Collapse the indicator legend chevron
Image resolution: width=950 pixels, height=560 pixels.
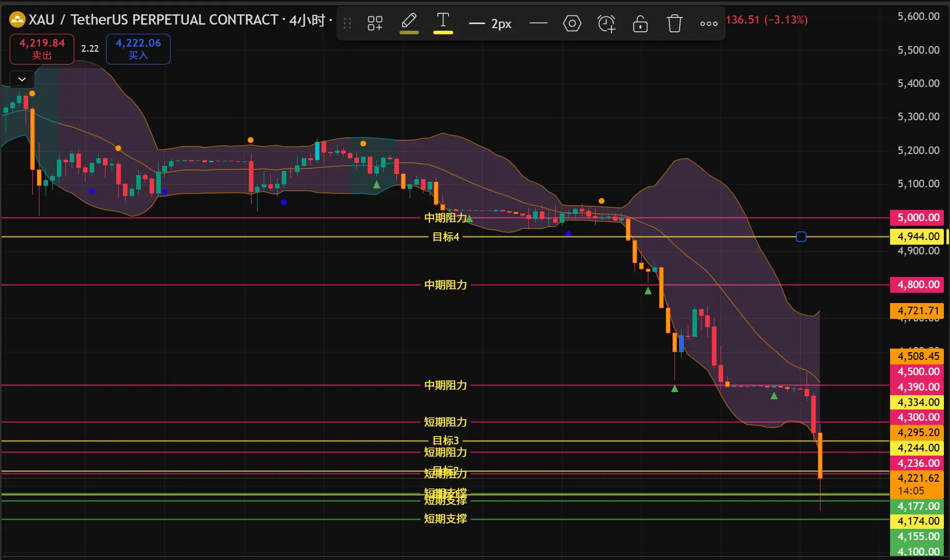click(22, 79)
